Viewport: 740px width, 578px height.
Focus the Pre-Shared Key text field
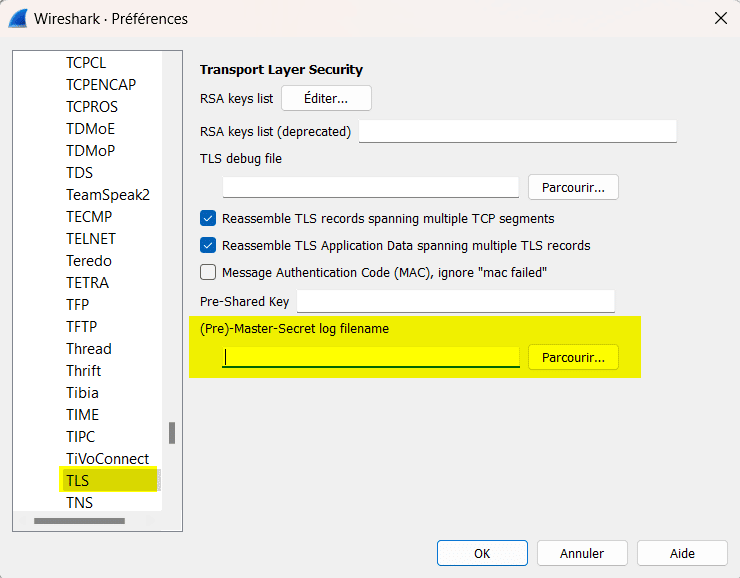tap(455, 302)
